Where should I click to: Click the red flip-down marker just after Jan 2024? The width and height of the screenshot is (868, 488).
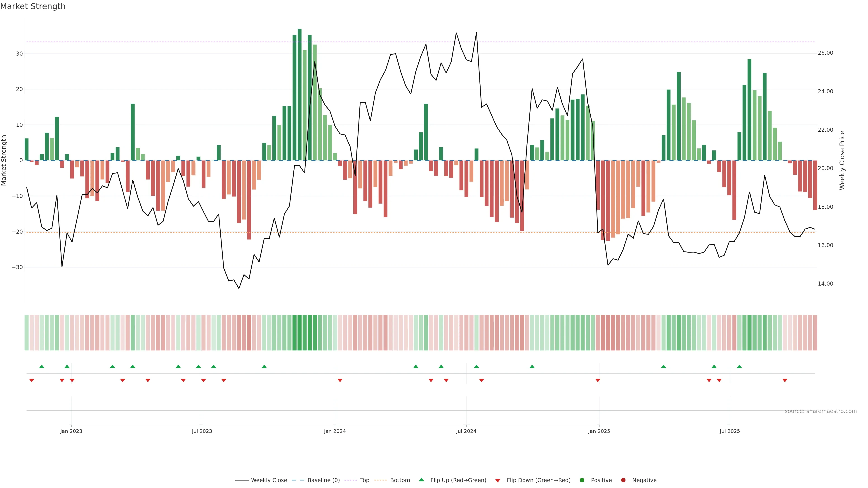pos(340,380)
